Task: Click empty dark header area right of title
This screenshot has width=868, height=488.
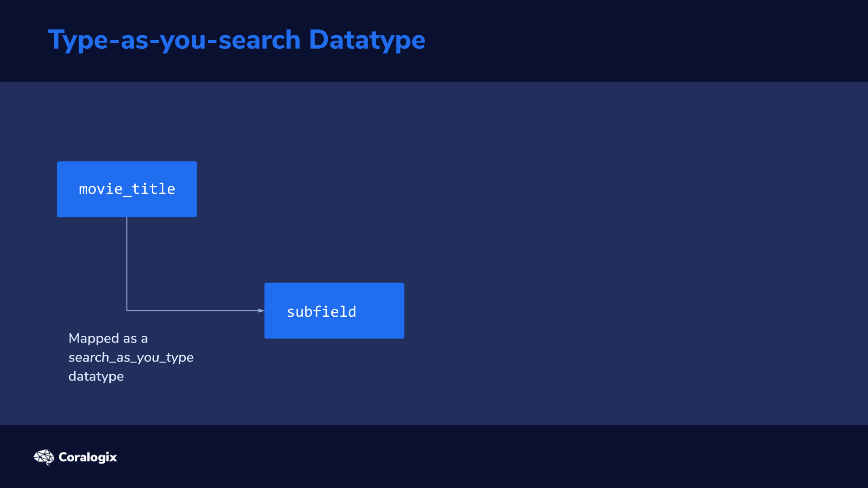Action: click(x=633, y=41)
